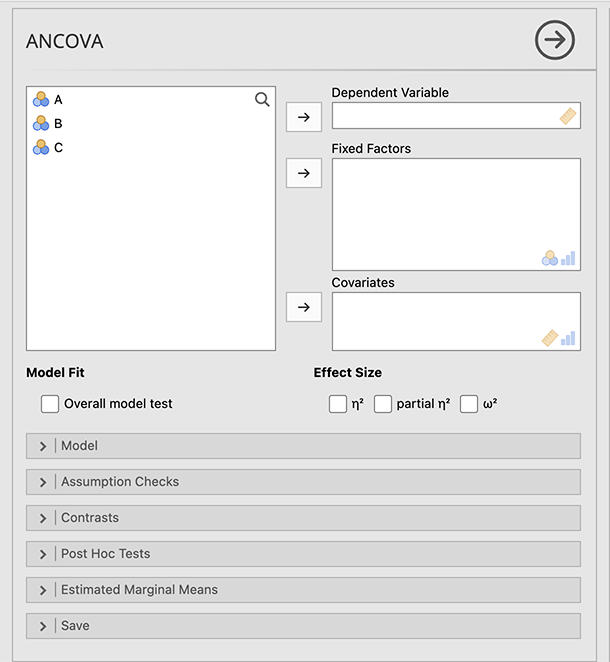Click inside the Dependent Variable box
The height and width of the screenshot is (662, 610).
pyautogui.click(x=445, y=116)
